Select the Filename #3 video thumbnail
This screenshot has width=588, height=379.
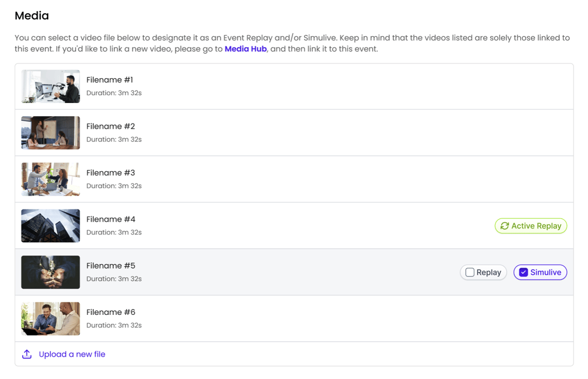[50, 179]
